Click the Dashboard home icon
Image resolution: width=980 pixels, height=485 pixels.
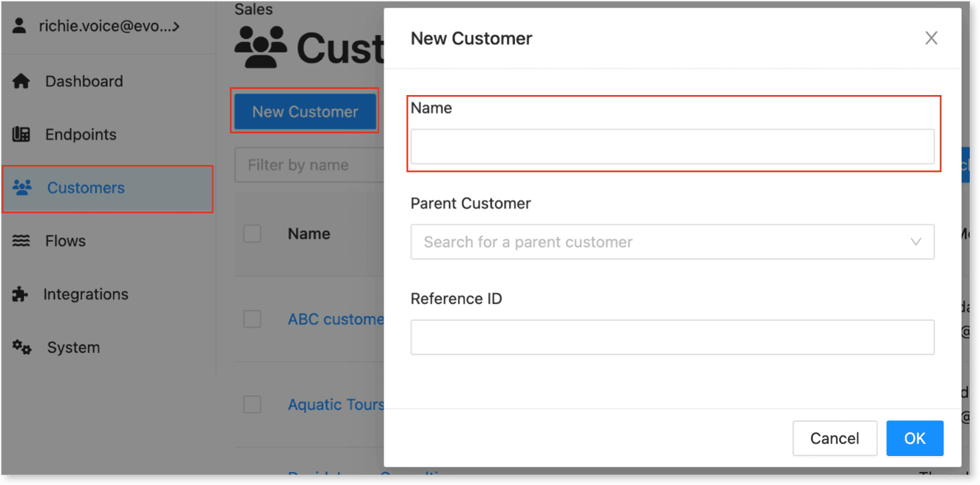[x=22, y=82]
